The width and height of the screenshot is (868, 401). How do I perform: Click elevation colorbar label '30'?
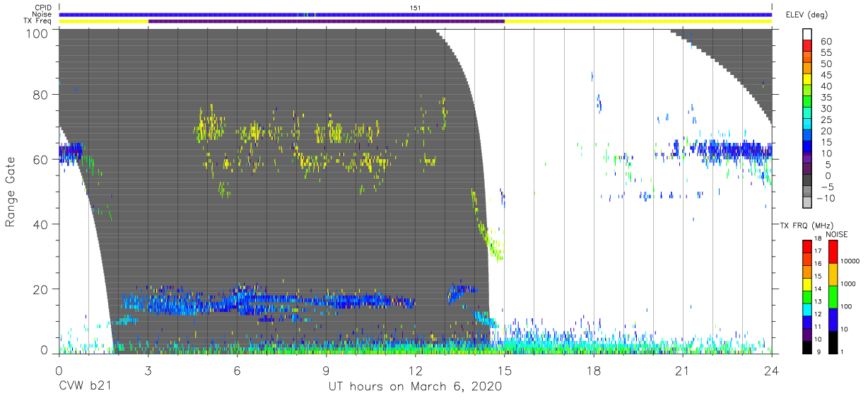826,109
